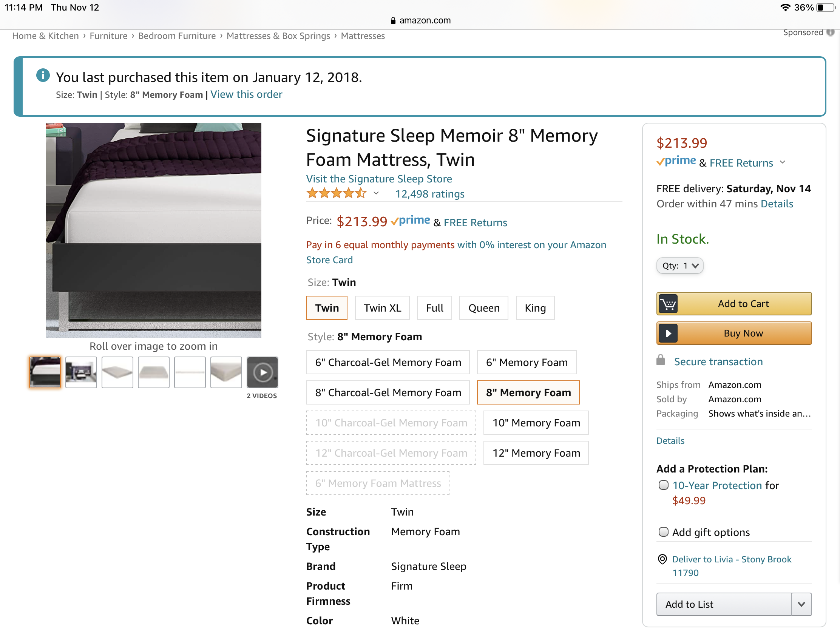Image resolution: width=840 pixels, height=630 pixels.
Task: Click the secure transaction lock icon
Action: [x=661, y=360]
